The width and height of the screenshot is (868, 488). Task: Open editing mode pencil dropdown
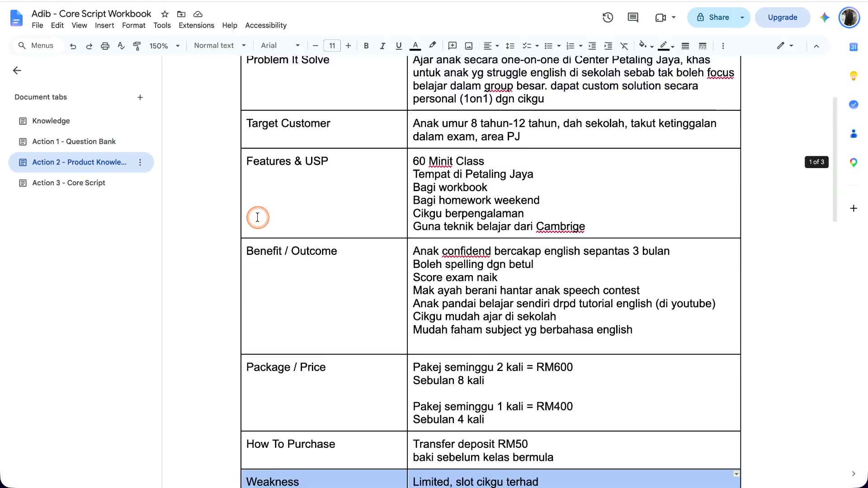[x=785, y=46]
